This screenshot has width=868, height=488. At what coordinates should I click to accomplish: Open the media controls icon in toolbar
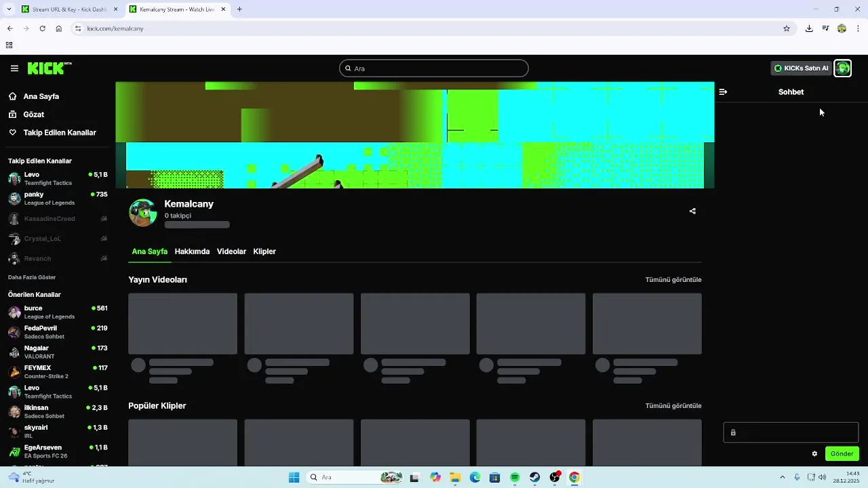tap(825, 28)
